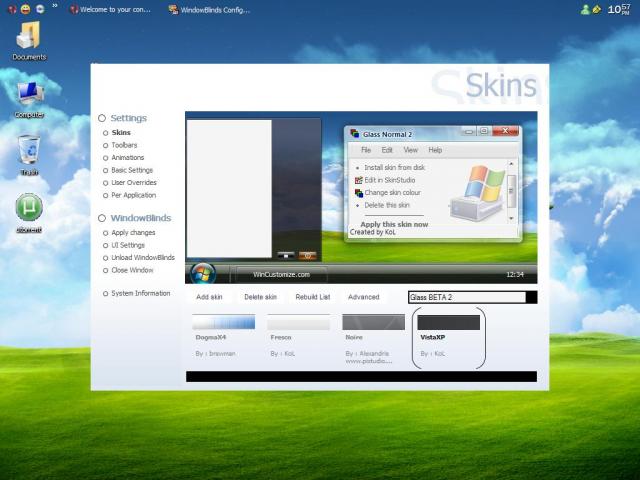Click the Edit in SkinStudio icon
The height and width of the screenshot is (480, 640).
[x=358, y=180]
